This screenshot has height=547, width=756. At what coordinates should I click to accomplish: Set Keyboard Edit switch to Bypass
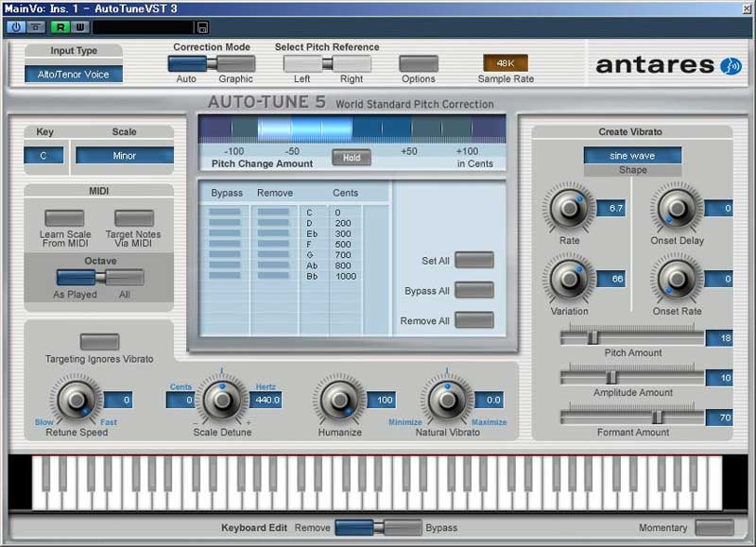point(403,527)
